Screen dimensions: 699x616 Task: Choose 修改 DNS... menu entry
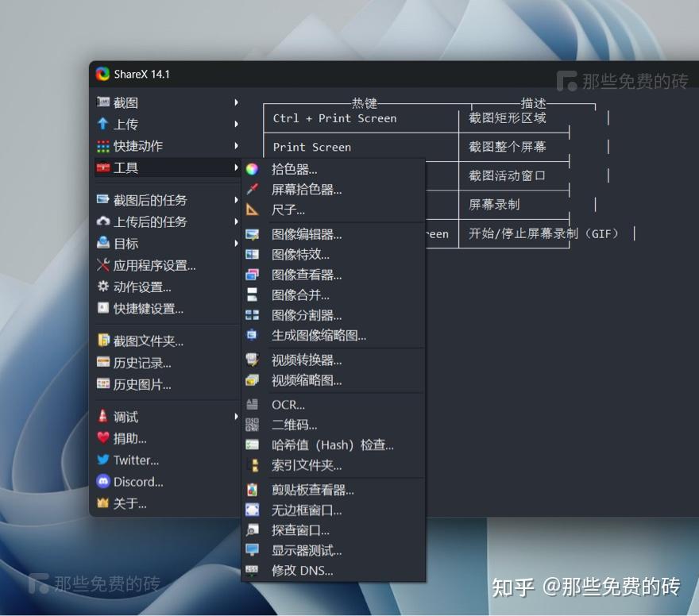point(333,570)
